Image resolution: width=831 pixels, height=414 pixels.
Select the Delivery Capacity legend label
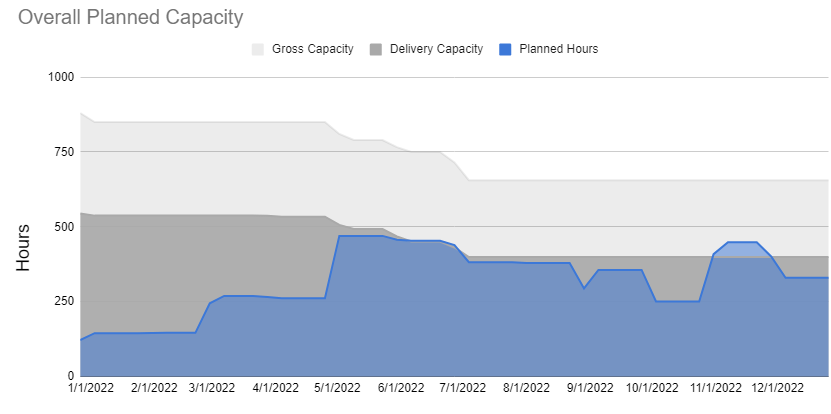tap(436, 49)
